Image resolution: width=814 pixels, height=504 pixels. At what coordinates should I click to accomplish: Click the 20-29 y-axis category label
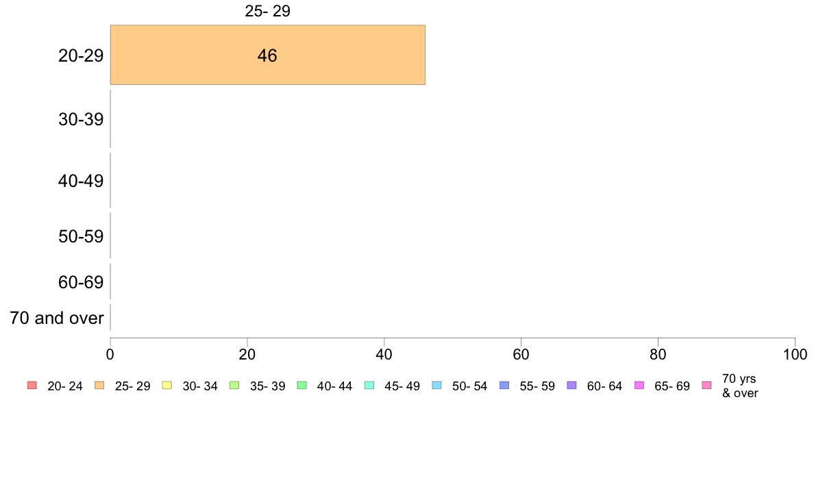81,55
